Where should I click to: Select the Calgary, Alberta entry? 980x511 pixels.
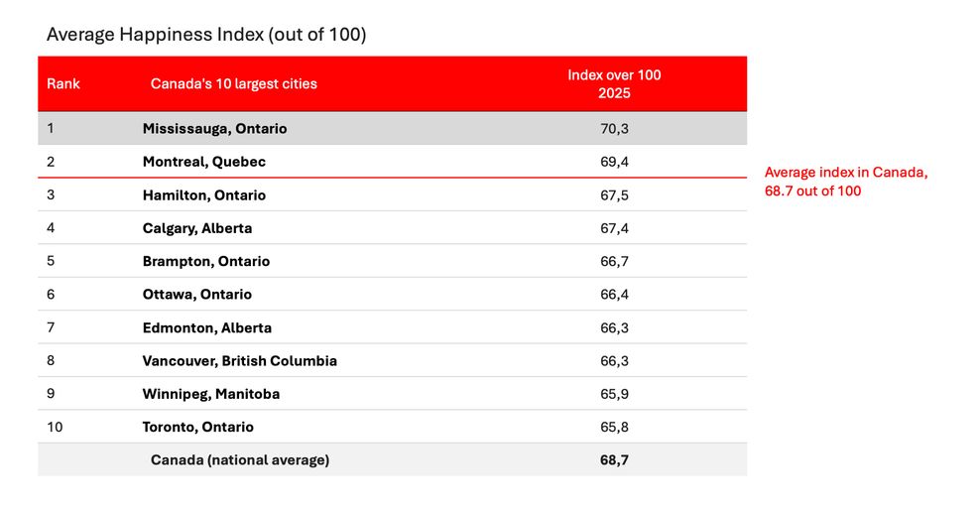(197, 228)
